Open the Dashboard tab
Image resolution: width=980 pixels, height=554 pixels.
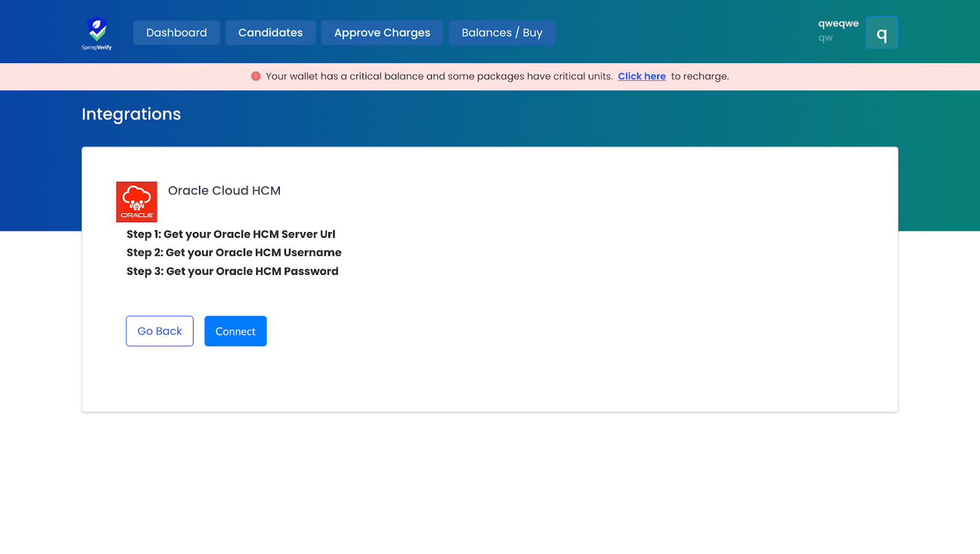pos(176,32)
